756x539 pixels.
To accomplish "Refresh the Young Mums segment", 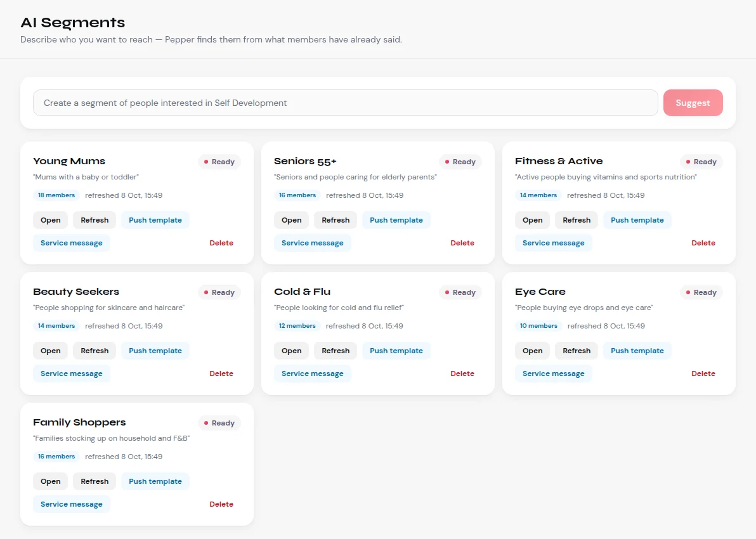I will click(94, 220).
